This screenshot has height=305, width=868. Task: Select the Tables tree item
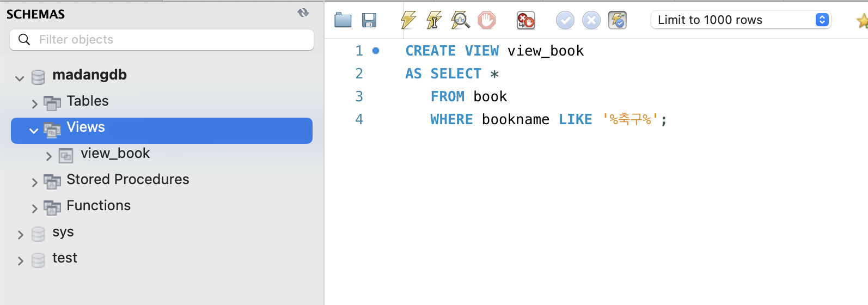click(x=88, y=101)
